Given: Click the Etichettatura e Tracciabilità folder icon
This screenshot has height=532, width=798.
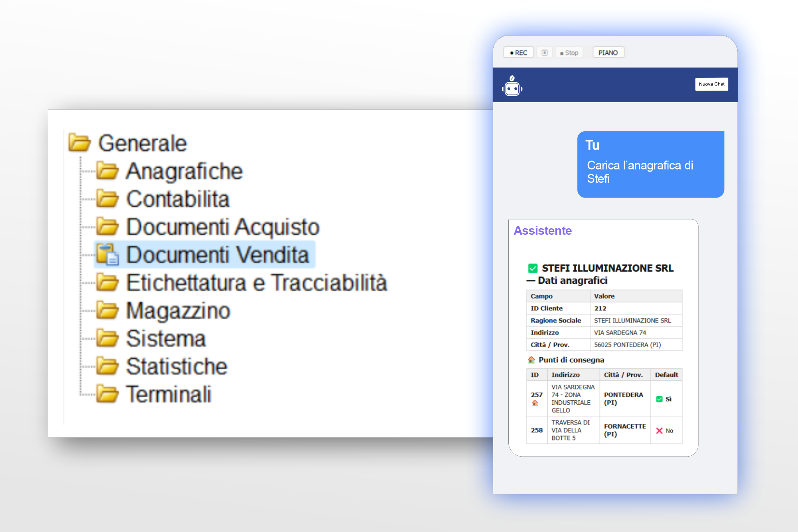Looking at the screenshot, I should click(x=107, y=283).
